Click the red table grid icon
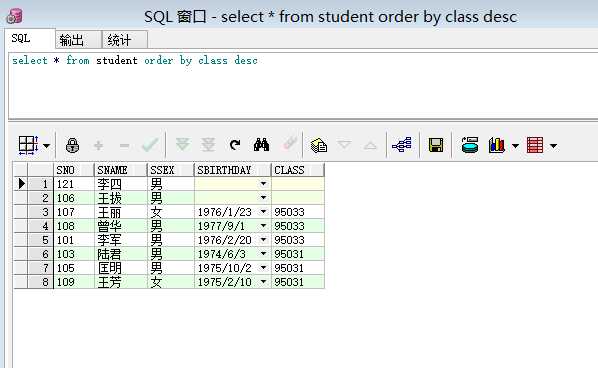598x368 pixels. (535, 145)
